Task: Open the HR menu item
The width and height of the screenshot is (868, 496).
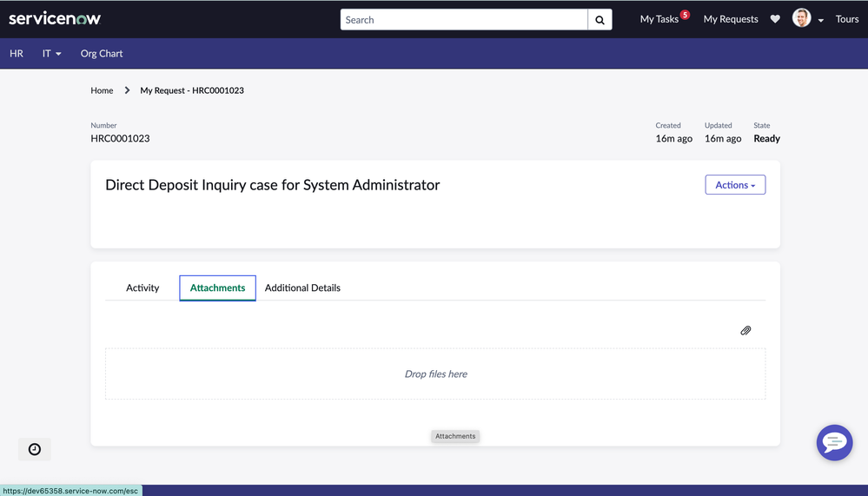Action: pyautogui.click(x=16, y=54)
